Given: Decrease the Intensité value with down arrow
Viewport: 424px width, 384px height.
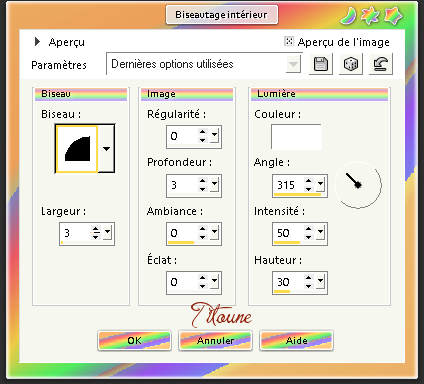Looking at the screenshot, I should [x=309, y=237].
